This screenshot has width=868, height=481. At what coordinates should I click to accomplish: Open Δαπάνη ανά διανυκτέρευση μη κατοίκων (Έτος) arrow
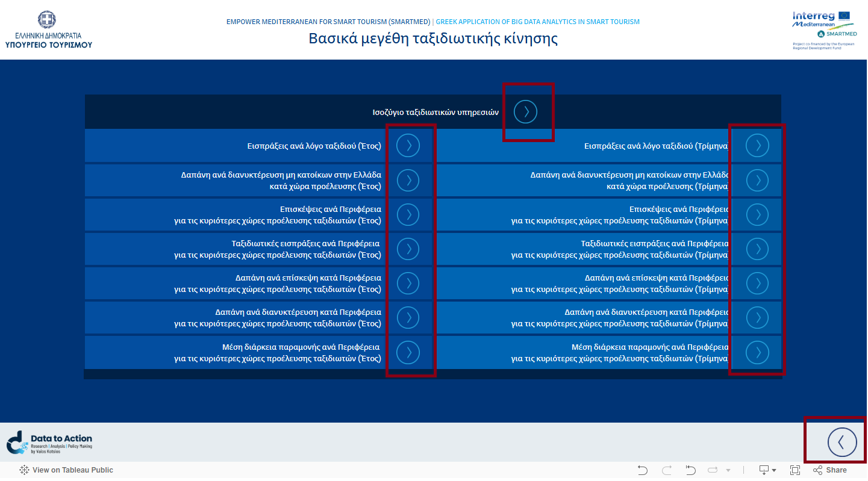coord(408,180)
